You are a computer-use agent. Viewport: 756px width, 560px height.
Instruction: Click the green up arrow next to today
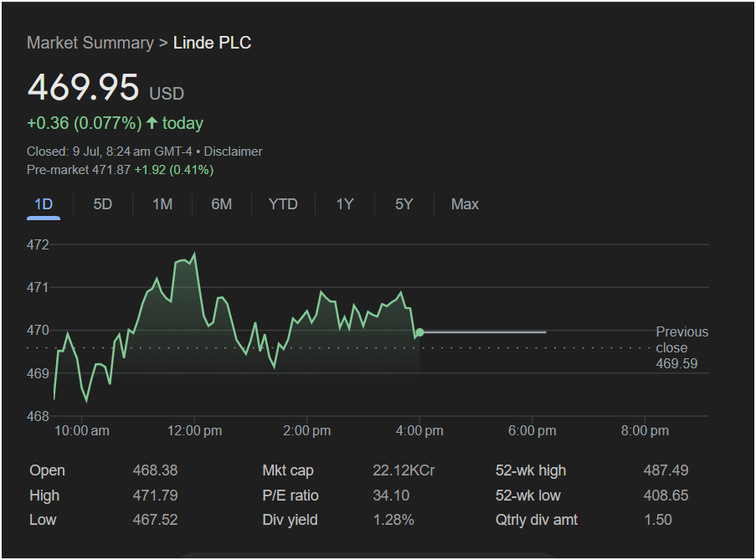152,123
